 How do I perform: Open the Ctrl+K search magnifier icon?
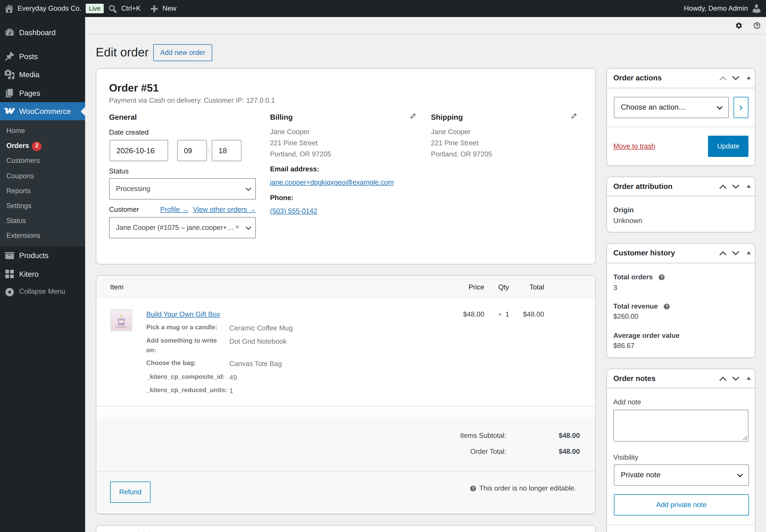(113, 9)
